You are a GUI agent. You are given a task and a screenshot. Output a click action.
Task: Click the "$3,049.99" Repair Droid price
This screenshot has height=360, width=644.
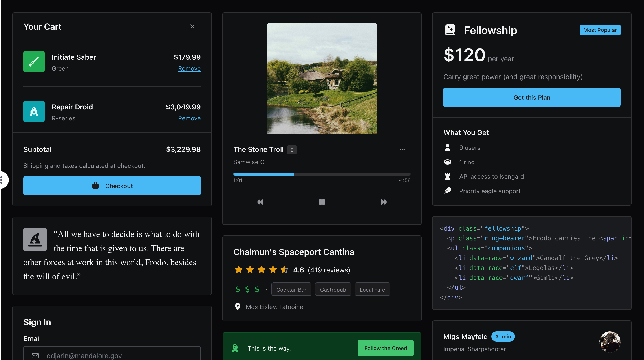tap(183, 107)
